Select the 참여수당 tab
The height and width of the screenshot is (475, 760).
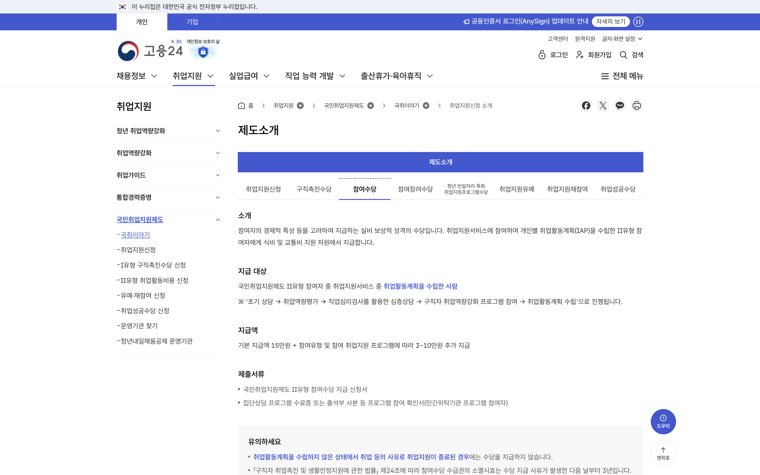coord(364,189)
